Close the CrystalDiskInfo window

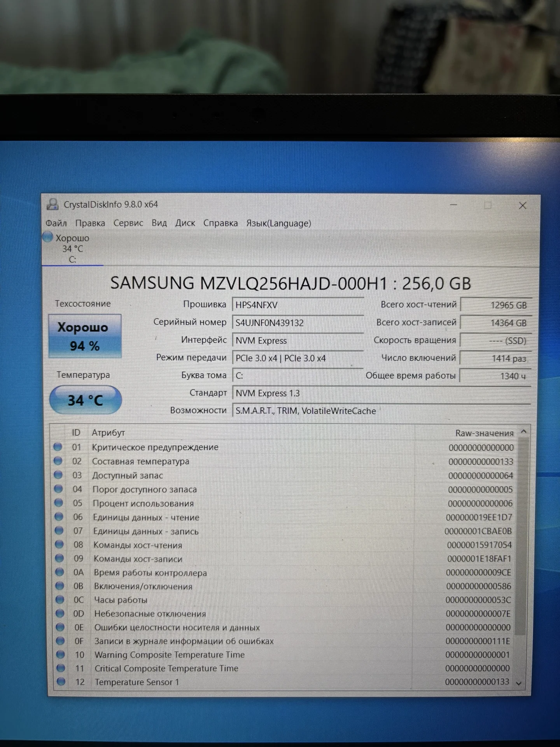523,205
